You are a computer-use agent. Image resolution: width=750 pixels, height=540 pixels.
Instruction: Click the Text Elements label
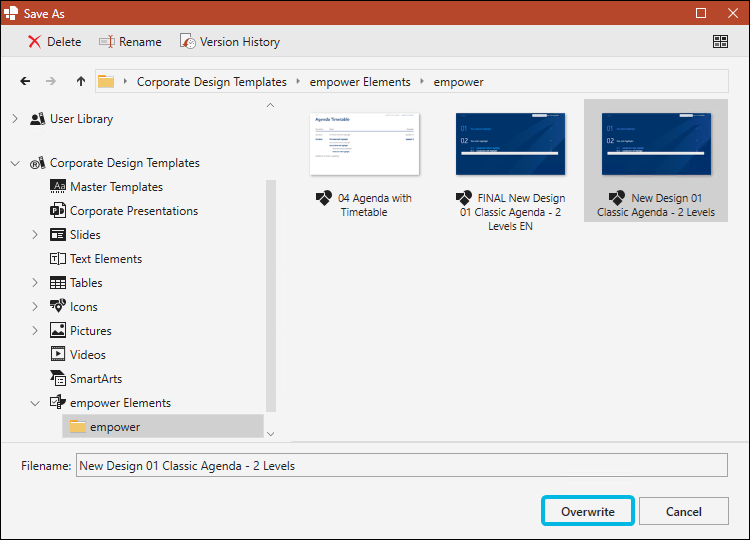click(106, 259)
